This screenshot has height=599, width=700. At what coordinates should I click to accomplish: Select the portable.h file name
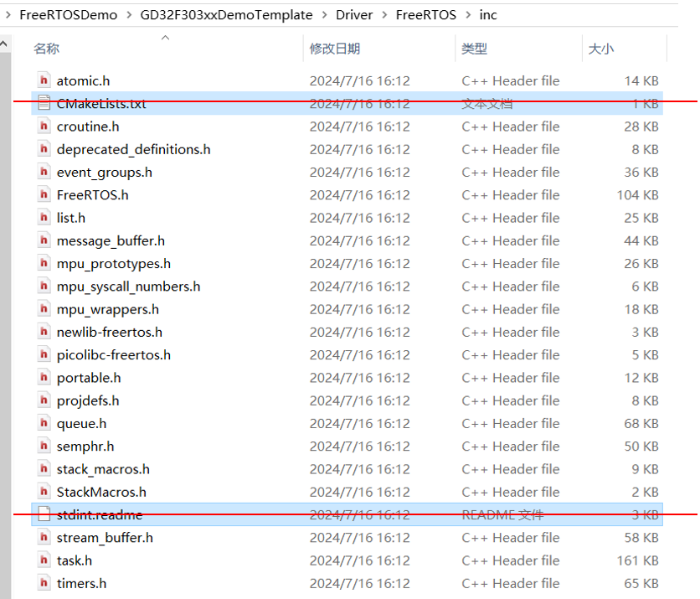[x=89, y=378]
